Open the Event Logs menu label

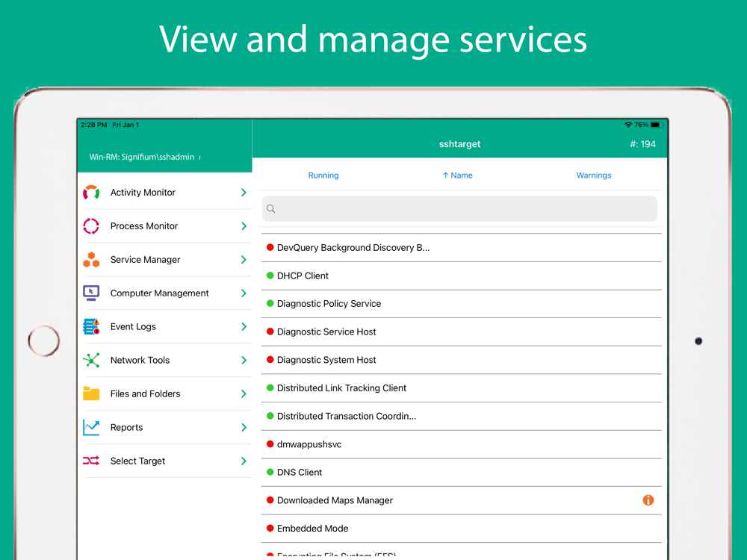point(133,327)
